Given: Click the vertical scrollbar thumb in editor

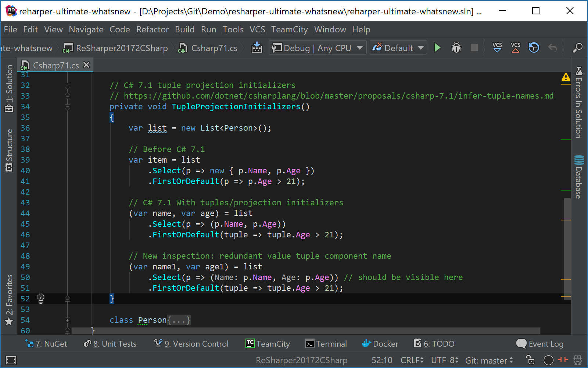Looking at the screenshot, I should point(567,248).
